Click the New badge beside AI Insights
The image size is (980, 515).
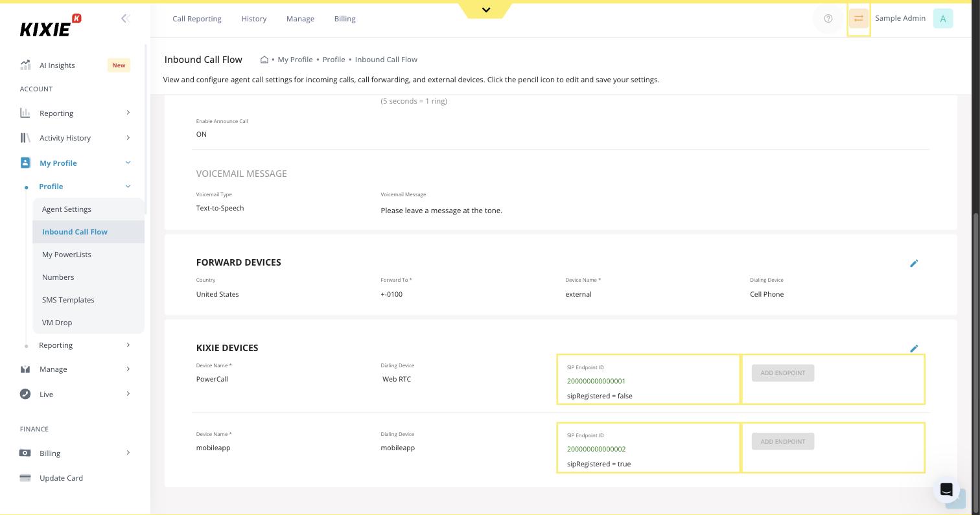[119, 65]
